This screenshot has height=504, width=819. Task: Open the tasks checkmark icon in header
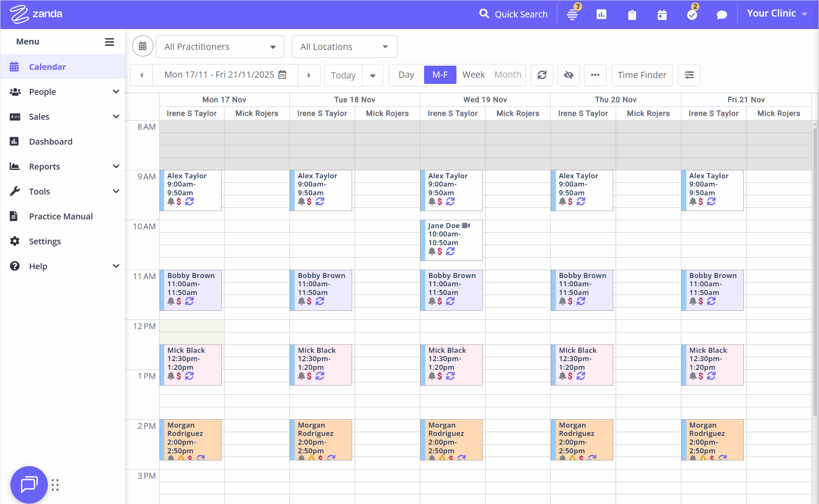point(692,15)
